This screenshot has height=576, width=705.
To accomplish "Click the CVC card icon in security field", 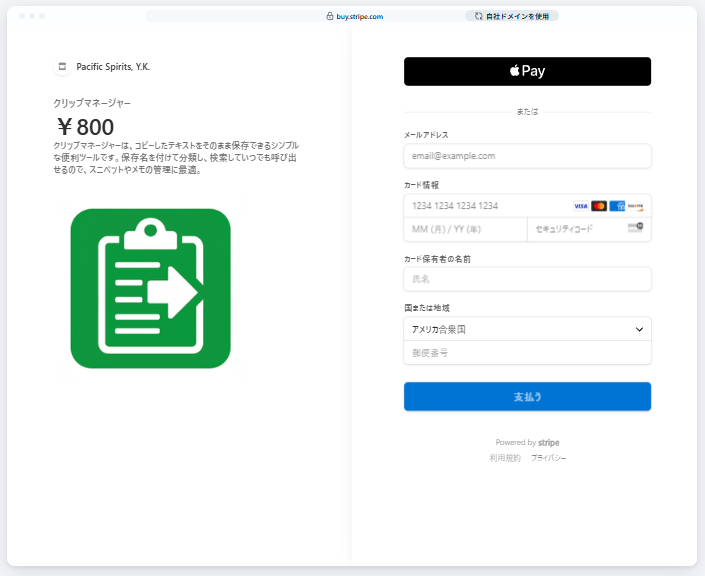I will tap(634, 229).
